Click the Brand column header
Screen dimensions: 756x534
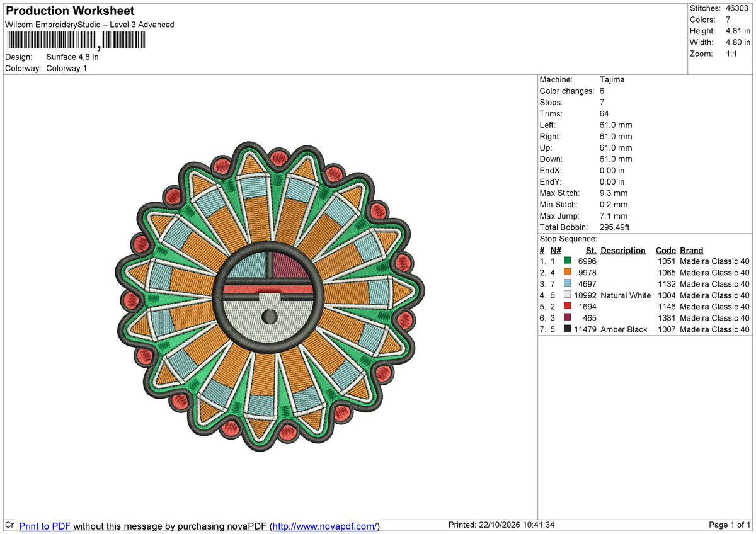(692, 250)
